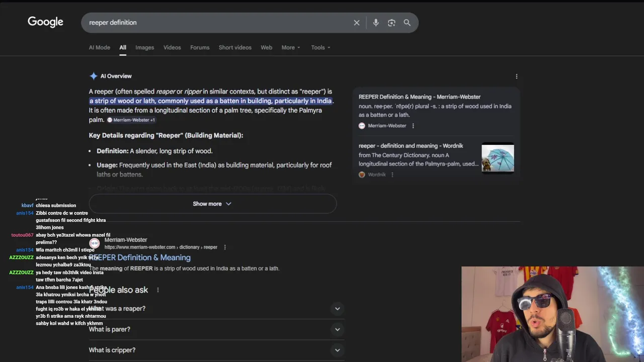The image size is (644, 362).
Task: Open the Images tab
Action: click(144, 47)
